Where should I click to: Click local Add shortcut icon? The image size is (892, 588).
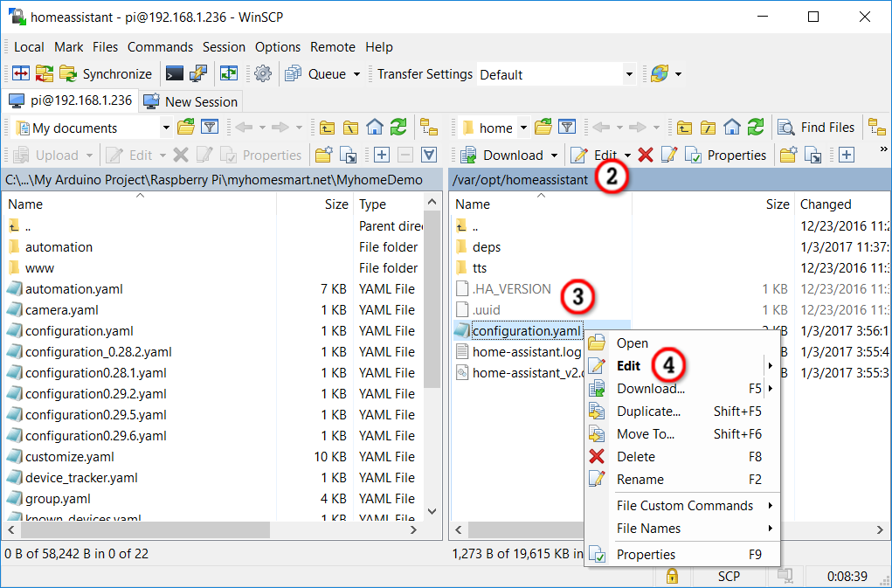[348, 155]
